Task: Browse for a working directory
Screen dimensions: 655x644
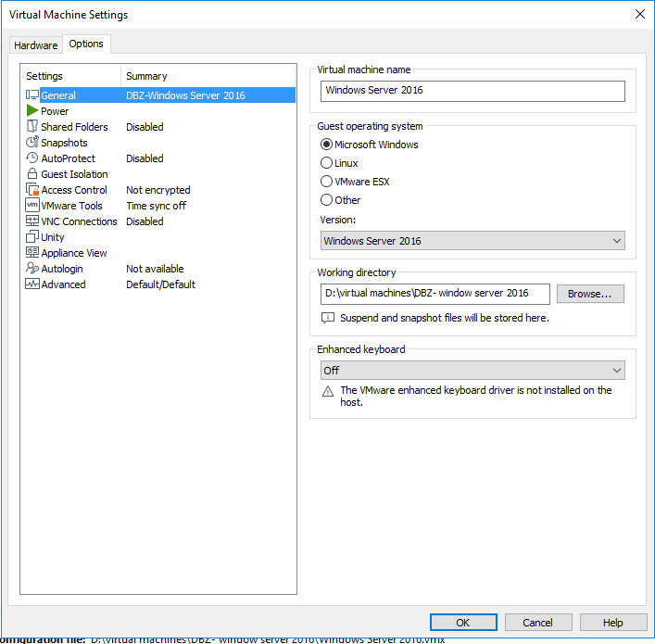Action: (590, 294)
